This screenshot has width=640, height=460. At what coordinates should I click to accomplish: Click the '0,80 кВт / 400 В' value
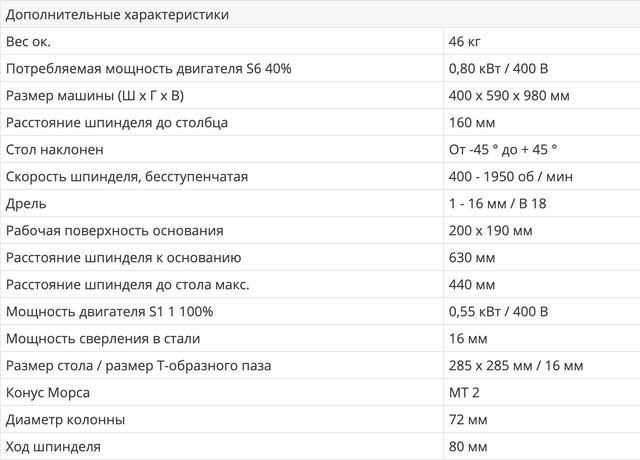pos(498,69)
